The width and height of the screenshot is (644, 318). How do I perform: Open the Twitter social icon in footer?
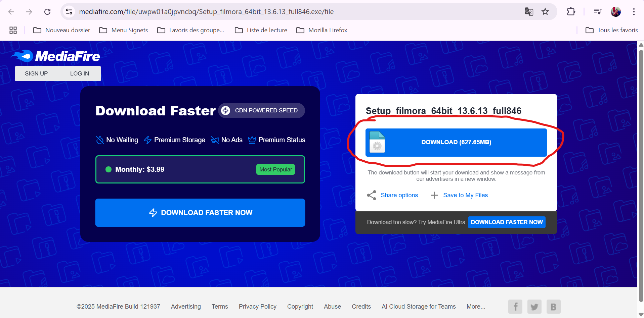(x=534, y=307)
